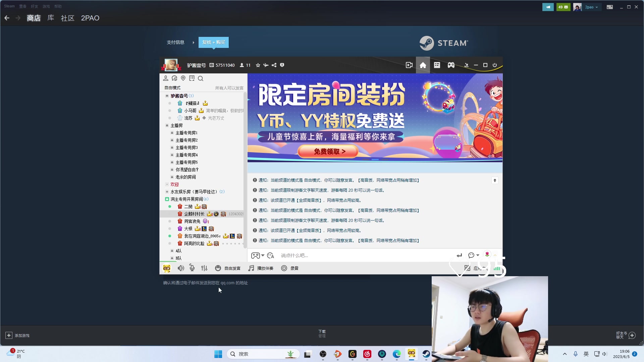644x362 pixels.
Task: Open the Steam 库 library tab
Action: (x=51, y=18)
